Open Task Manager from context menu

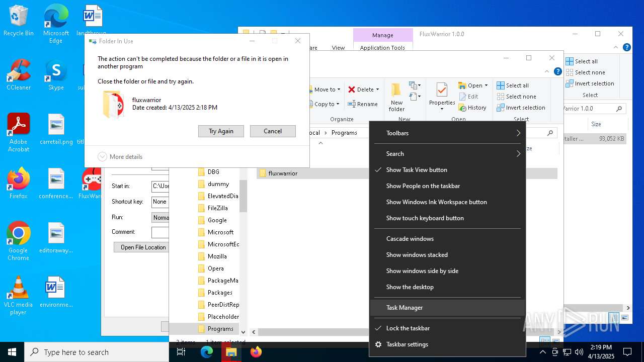click(x=447, y=308)
